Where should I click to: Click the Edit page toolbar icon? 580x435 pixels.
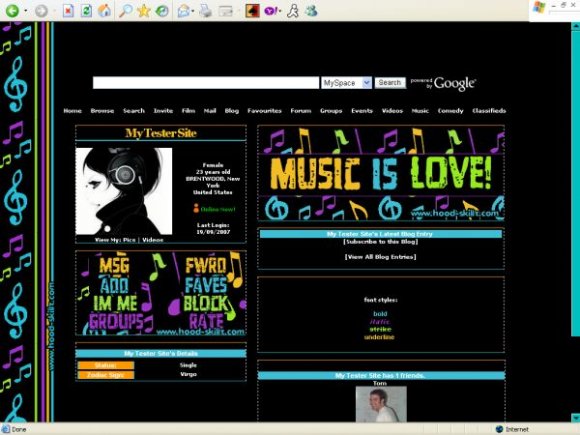(x=225, y=11)
